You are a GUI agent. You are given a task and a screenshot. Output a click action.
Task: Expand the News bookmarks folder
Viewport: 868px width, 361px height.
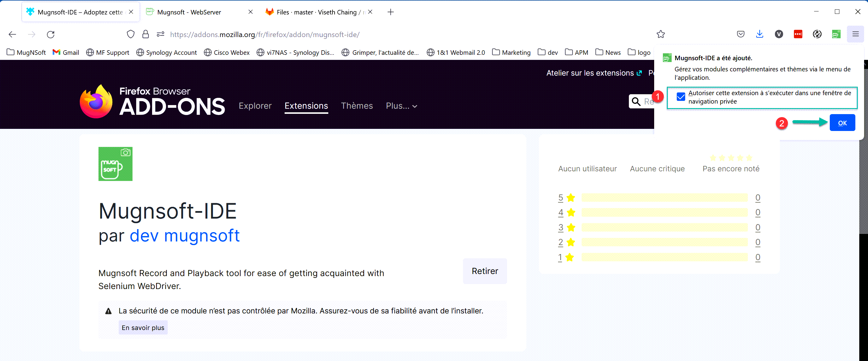click(608, 52)
